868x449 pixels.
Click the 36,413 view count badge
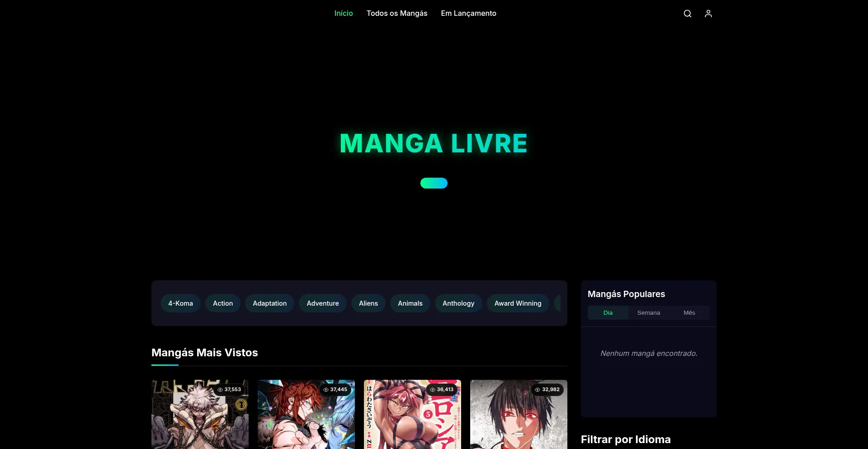click(442, 390)
